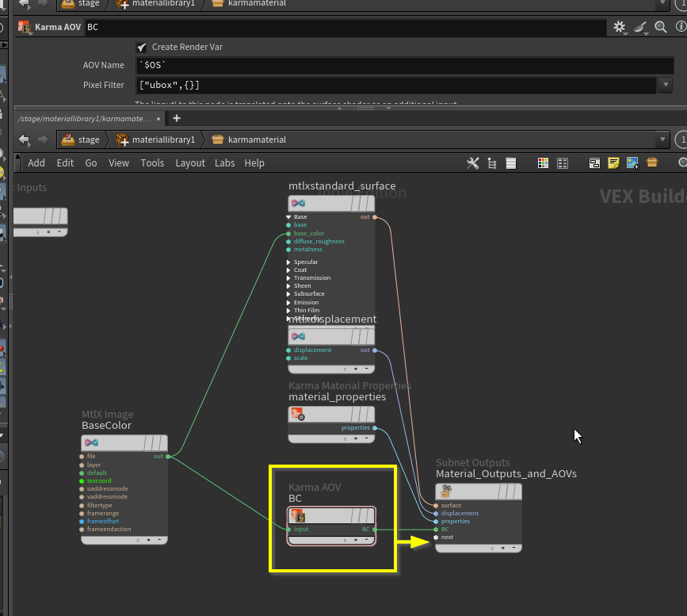
Task: Expand the Specular group
Action: tap(288, 262)
